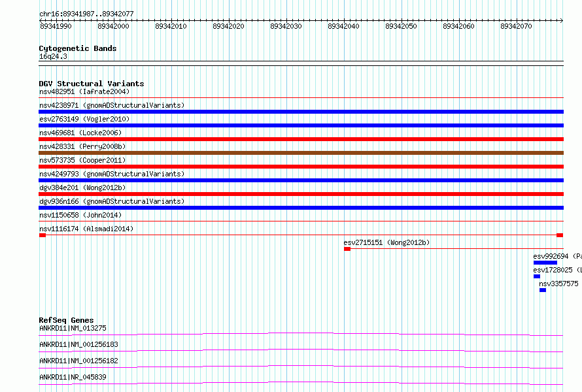The height and width of the screenshot is (392, 582).
Task: Click the red bar for nsv469681
Action: point(301,139)
